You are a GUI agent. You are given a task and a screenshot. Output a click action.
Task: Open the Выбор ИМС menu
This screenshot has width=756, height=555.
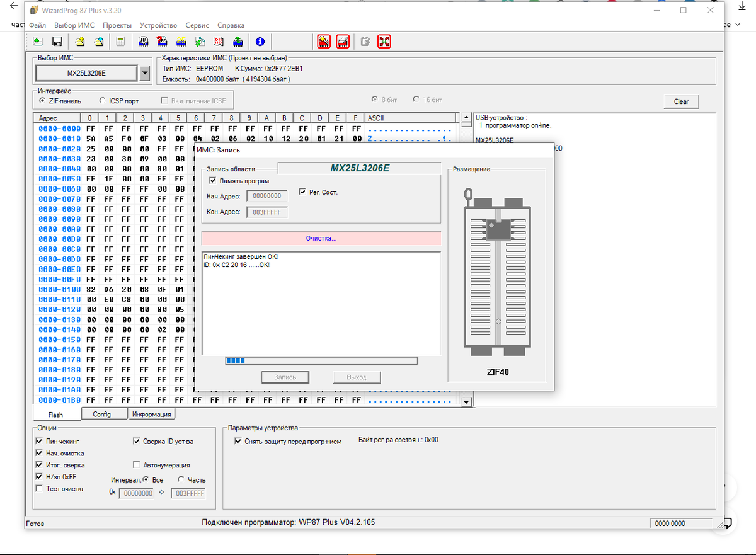pos(74,25)
